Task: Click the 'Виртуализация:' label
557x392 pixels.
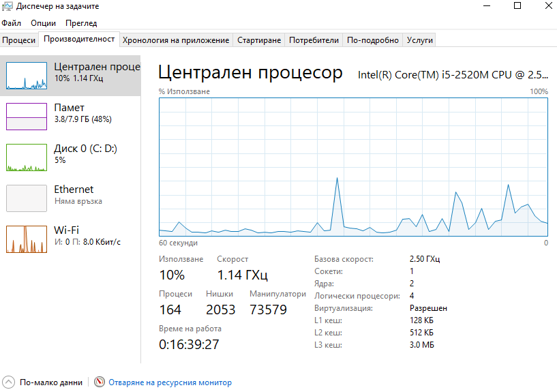Action: (344, 308)
